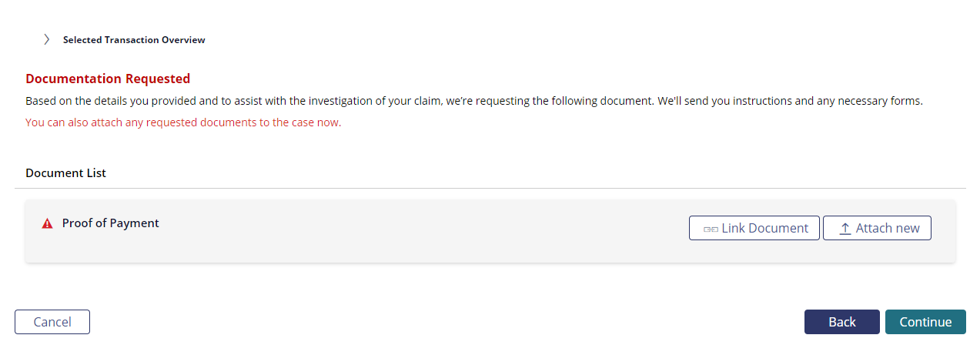Select the Proof of Payment document name
Screen dimensions: 980x355
point(111,223)
